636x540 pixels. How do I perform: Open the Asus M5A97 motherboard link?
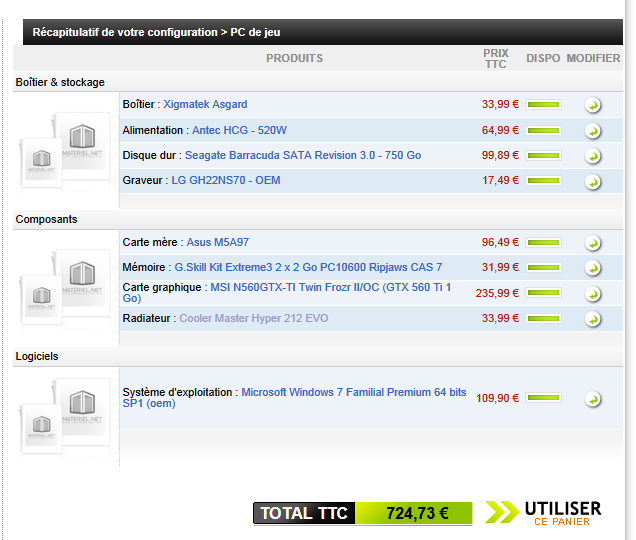pos(217,242)
